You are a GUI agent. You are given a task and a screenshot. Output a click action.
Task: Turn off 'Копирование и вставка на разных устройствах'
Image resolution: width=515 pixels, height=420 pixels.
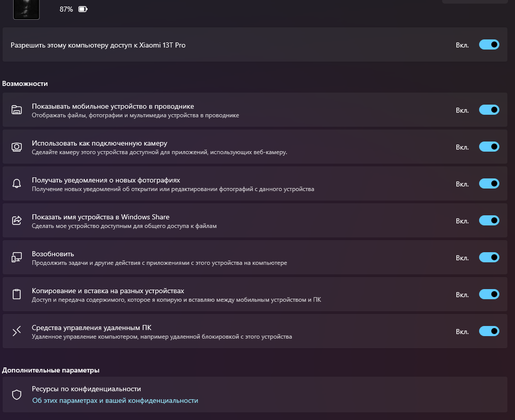(489, 294)
